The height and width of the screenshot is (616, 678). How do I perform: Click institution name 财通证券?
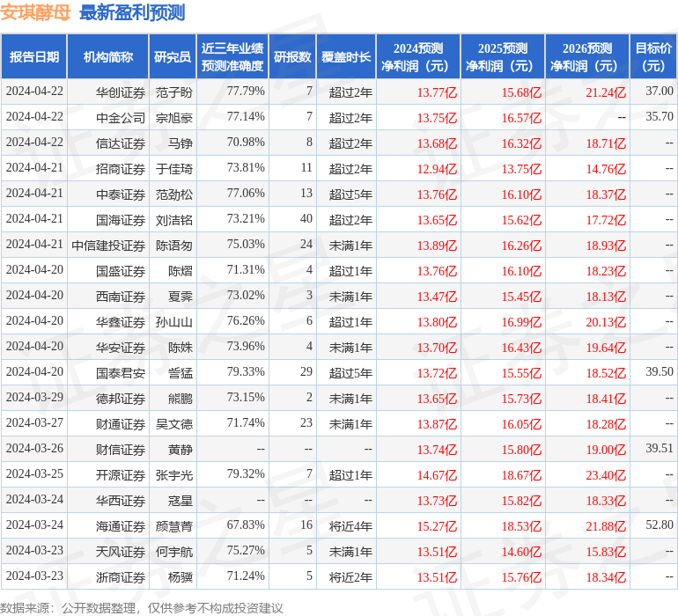tap(121, 423)
